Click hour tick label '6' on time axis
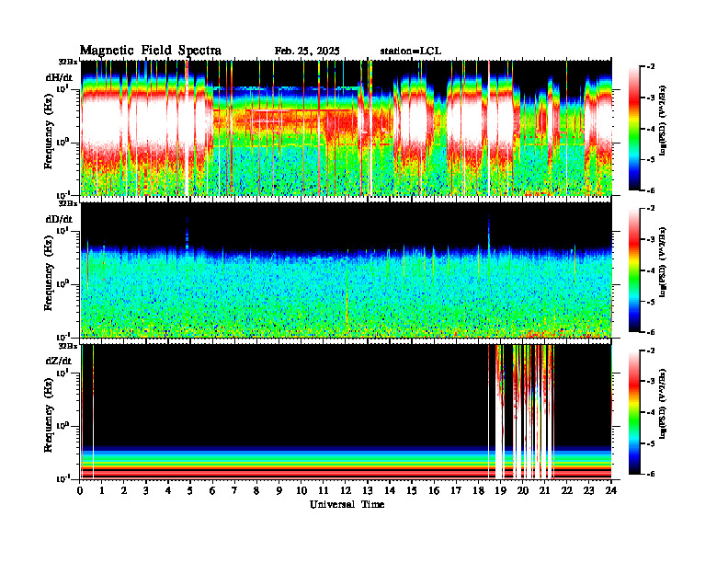This screenshot has height=563, width=728. coord(212,490)
